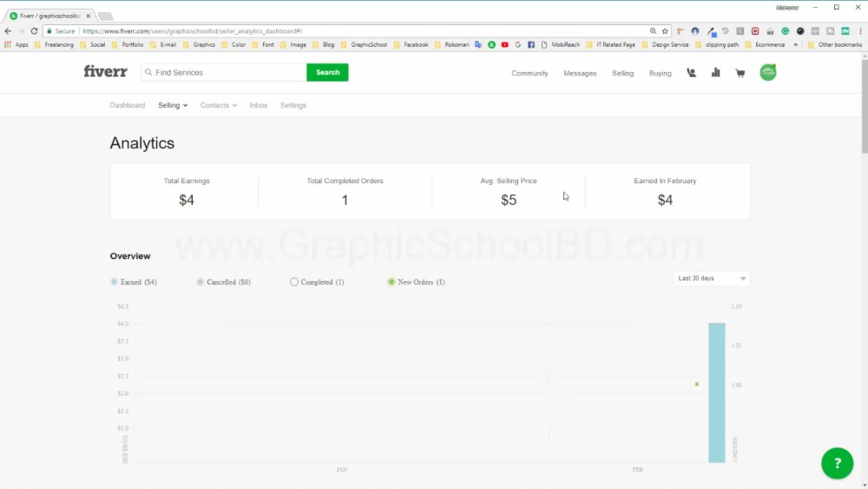868x489 pixels.
Task: Open Selling in top header navigation
Action: [x=622, y=73]
